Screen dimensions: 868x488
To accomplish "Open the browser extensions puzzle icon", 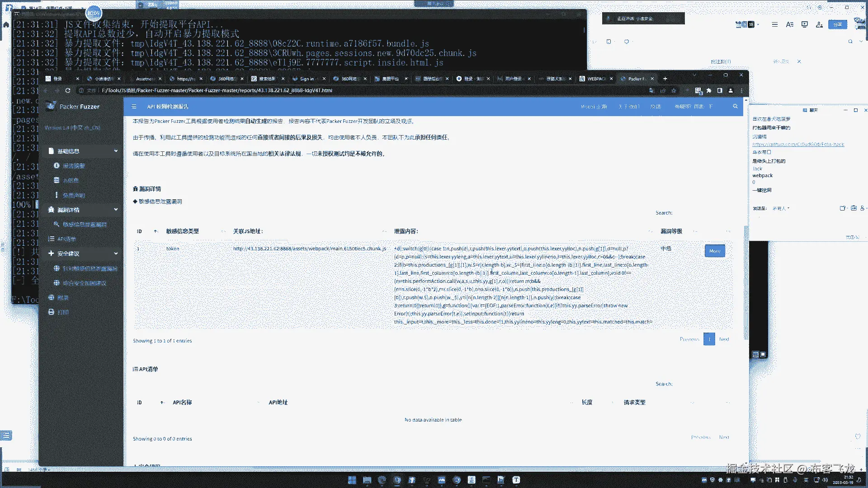I will 709,90.
